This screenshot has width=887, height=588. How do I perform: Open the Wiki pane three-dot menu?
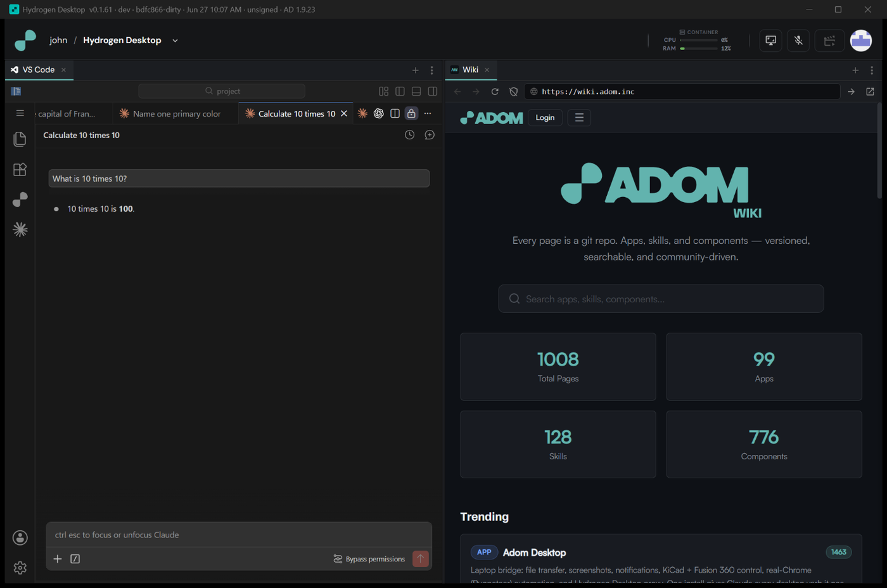[872, 70]
